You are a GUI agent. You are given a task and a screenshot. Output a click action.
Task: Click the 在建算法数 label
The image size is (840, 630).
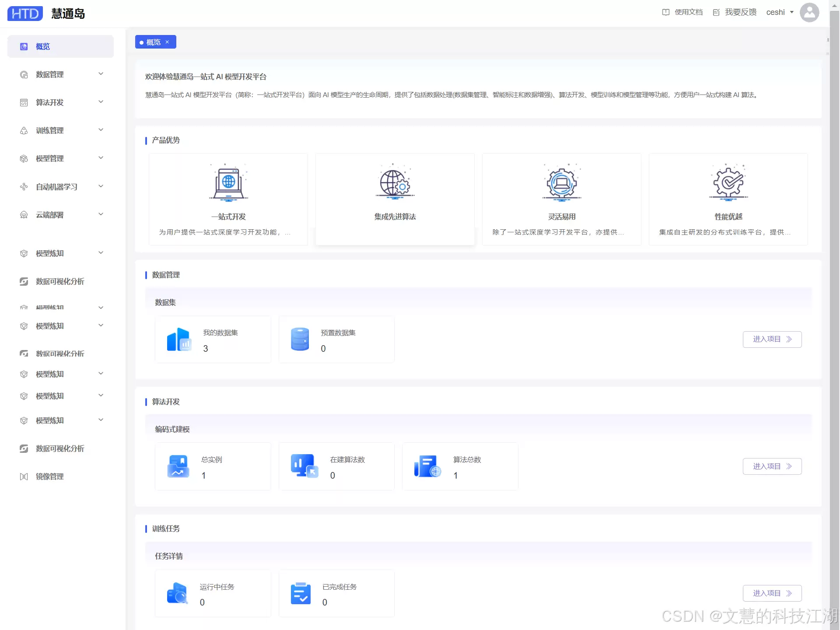pyautogui.click(x=347, y=460)
